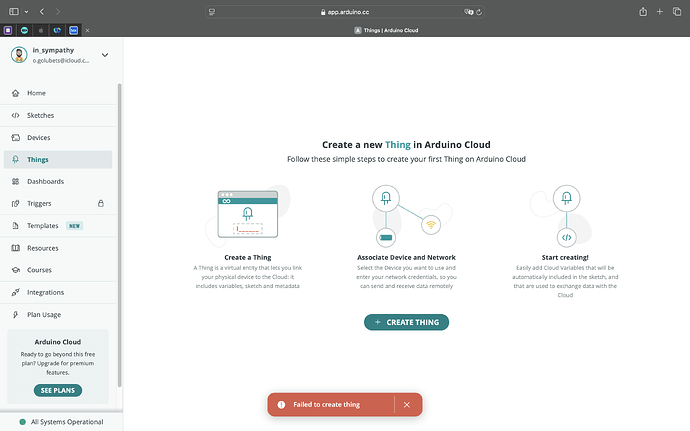This screenshot has height=431, width=690.
Task: Dismiss the Failed to create thing toast
Action: (x=407, y=405)
